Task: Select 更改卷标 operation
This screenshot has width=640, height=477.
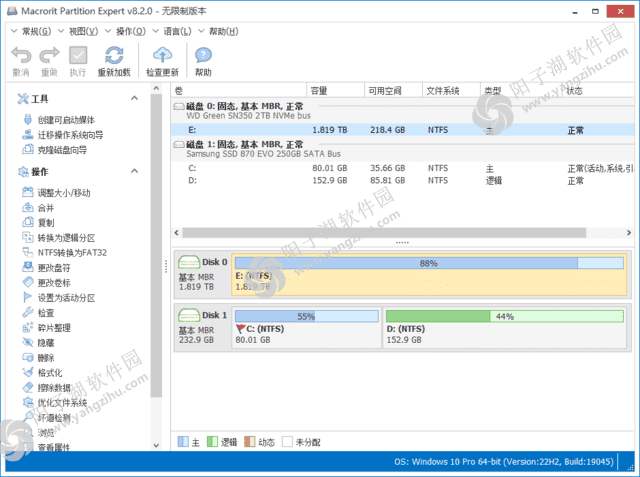Action: click(53, 282)
